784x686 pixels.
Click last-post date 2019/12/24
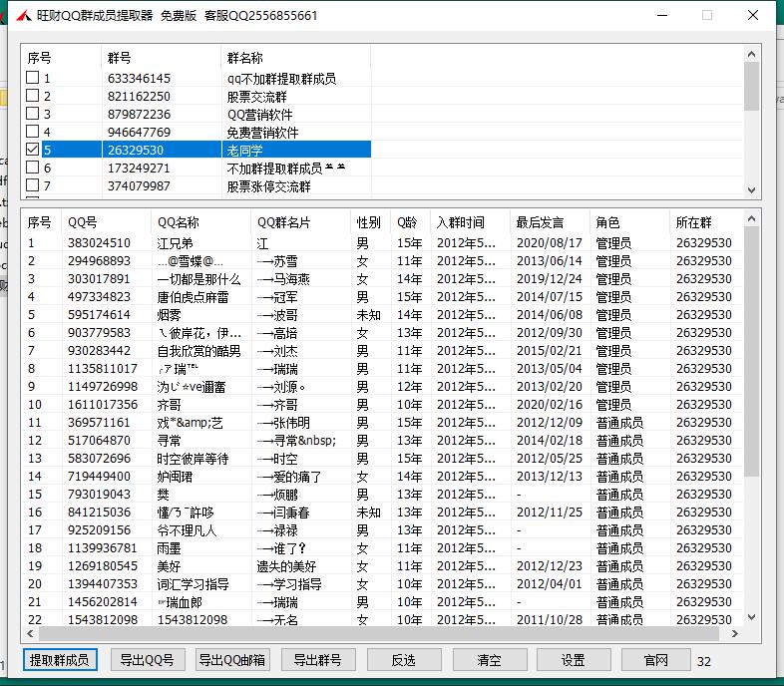[x=550, y=279]
